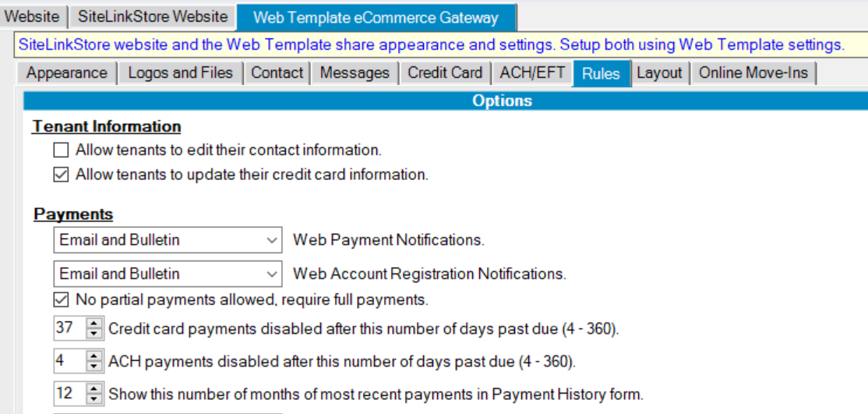
Task: Switch to SiteLinkStore Website tab
Action: point(153,16)
